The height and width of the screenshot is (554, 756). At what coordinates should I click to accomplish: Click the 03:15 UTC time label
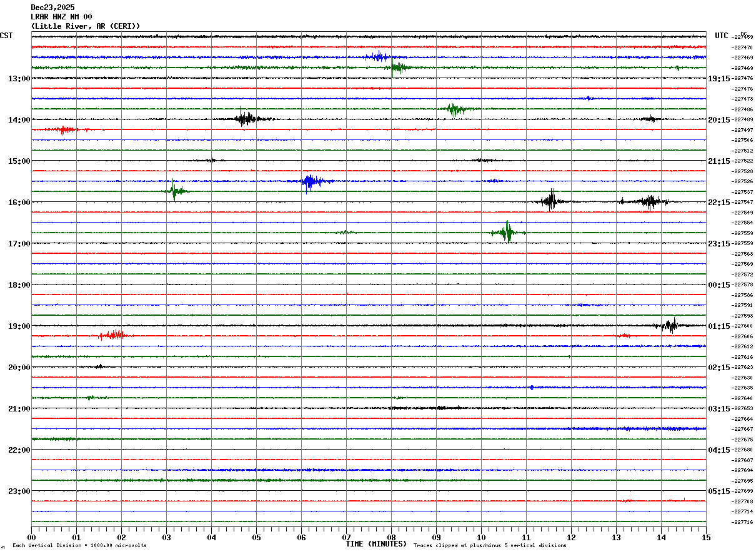point(719,409)
